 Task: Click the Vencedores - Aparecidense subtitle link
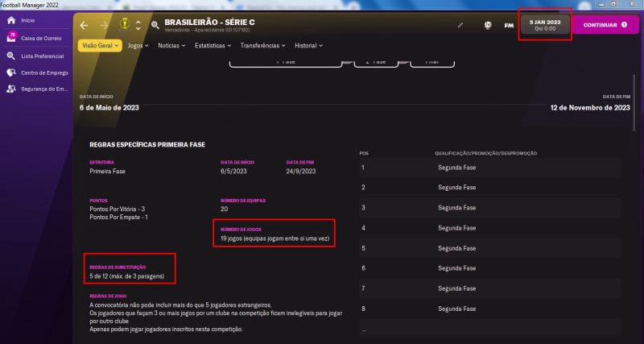click(x=207, y=30)
